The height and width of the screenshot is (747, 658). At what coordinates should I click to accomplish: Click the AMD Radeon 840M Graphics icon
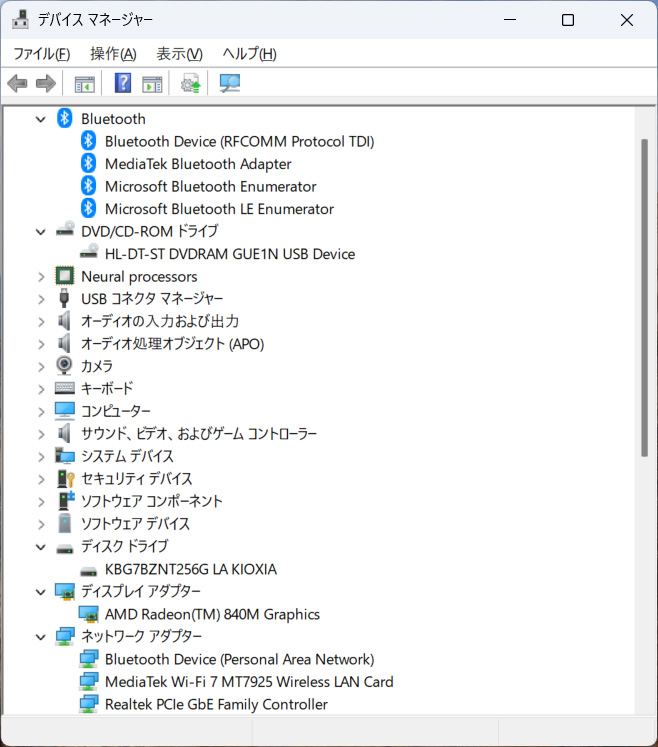[89, 614]
